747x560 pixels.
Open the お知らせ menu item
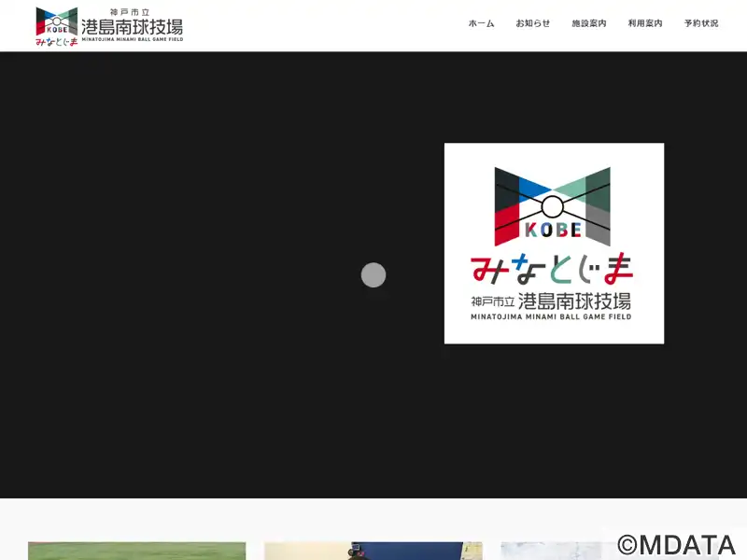[x=532, y=23]
